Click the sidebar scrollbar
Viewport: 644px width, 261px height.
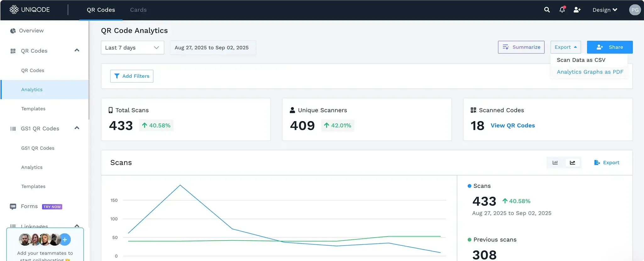tap(89, 71)
